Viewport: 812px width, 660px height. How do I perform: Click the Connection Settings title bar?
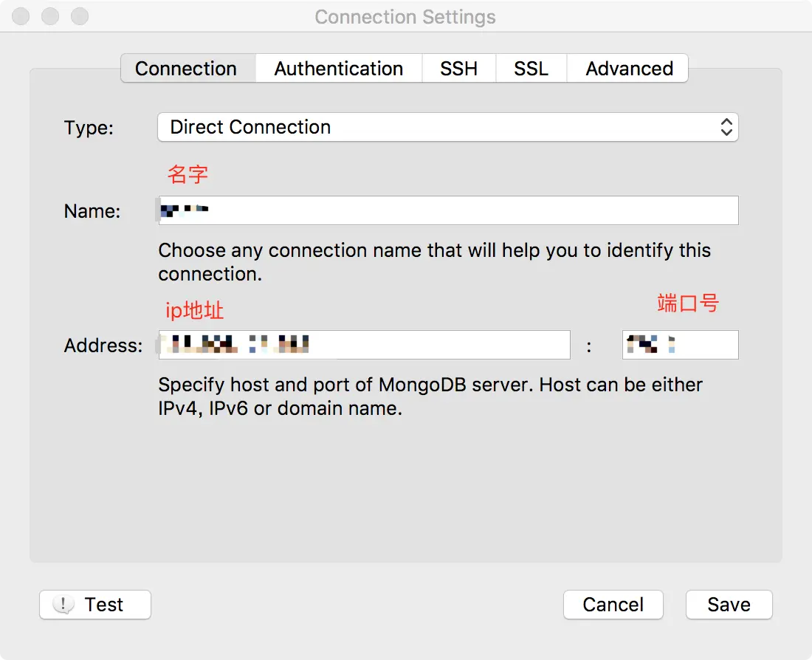tap(405, 17)
